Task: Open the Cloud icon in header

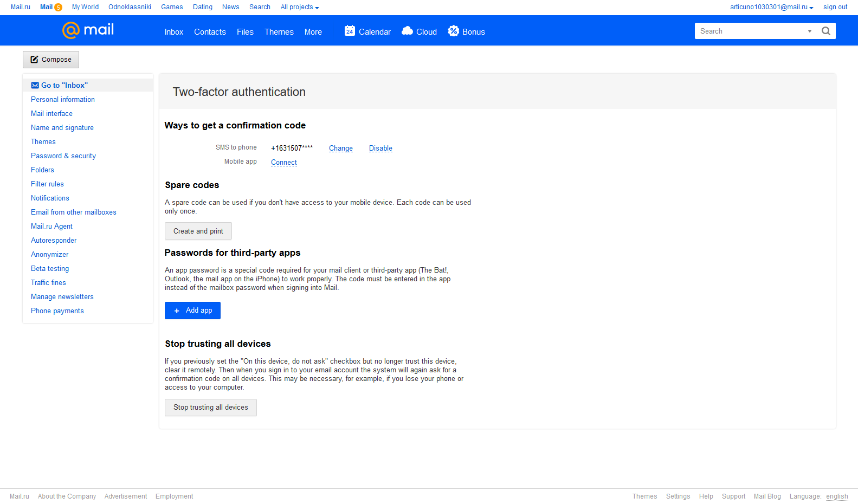Action: 407,31
